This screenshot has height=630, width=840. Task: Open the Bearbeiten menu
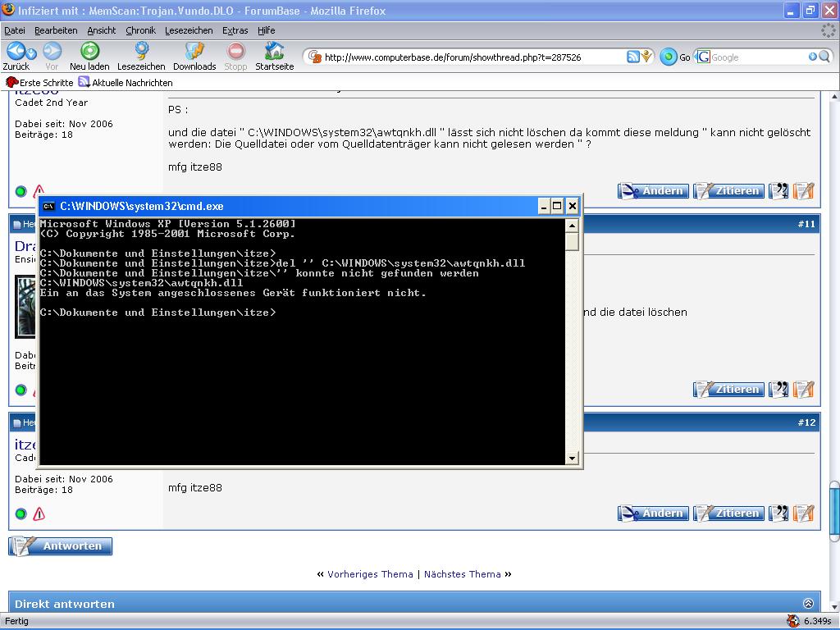click(x=56, y=30)
